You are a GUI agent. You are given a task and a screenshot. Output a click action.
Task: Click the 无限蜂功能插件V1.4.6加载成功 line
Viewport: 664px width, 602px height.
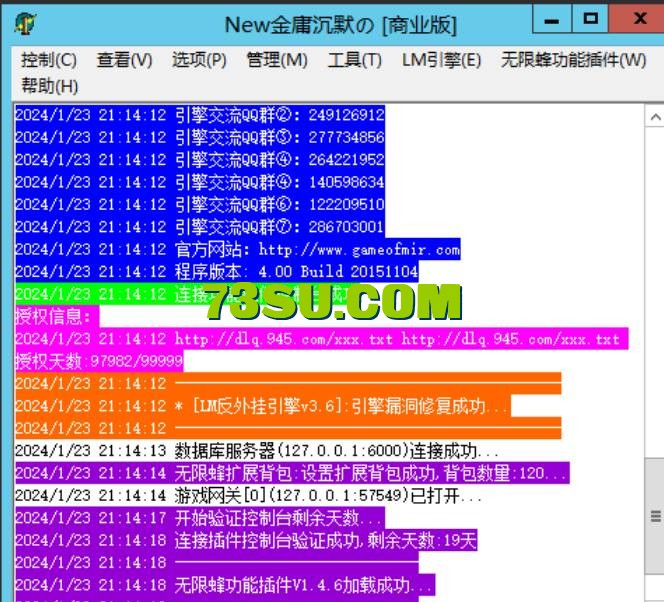tap(225, 585)
